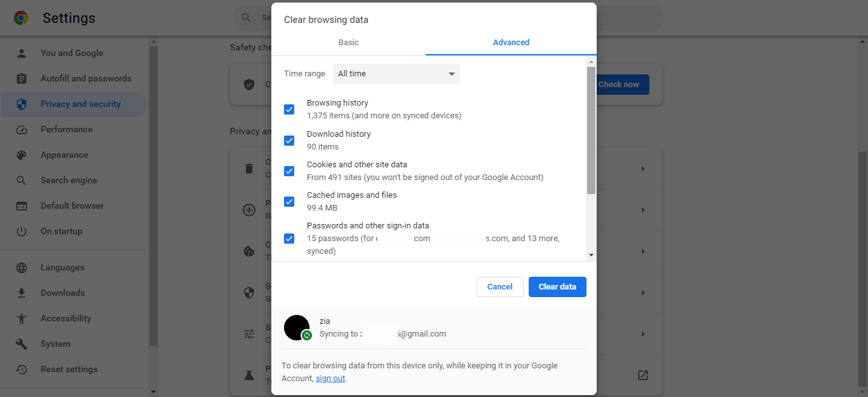Uncheck the Download history checkbox
Viewport: 868px width, 397px height.
pyautogui.click(x=289, y=141)
